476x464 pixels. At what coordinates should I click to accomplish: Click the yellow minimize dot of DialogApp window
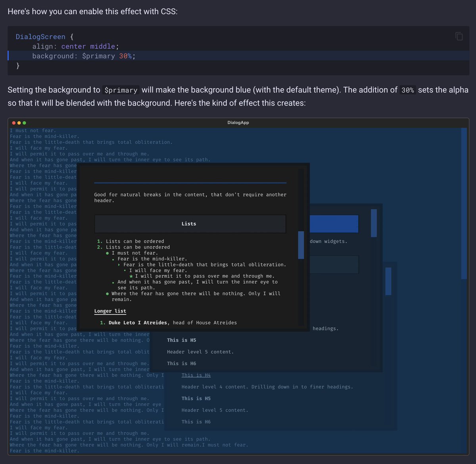(19, 123)
